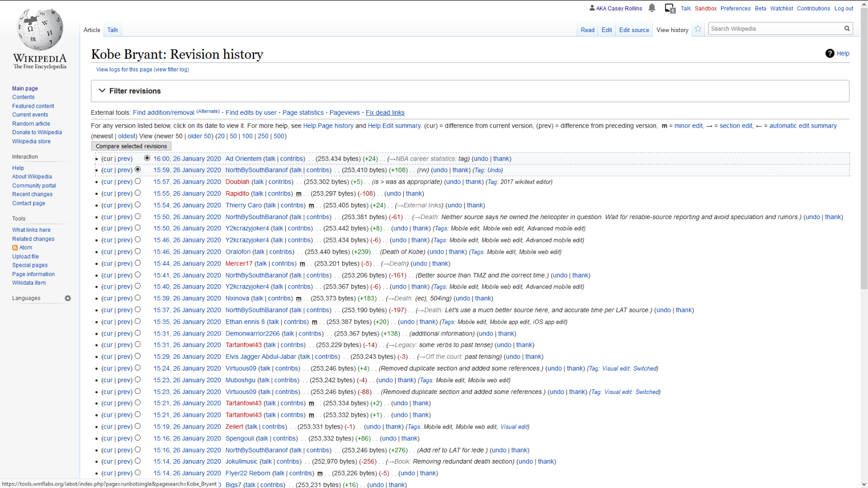This screenshot has height=488, width=868.
Task: Open the notices tray icon
Action: [x=670, y=9]
